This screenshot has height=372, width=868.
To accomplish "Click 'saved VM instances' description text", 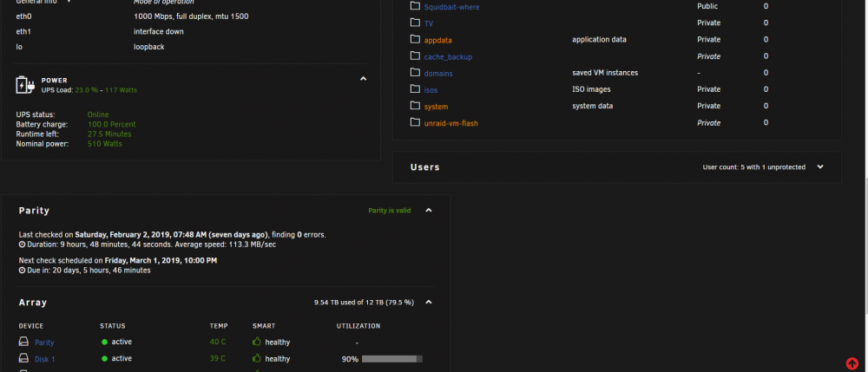I will tap(605, 73).
